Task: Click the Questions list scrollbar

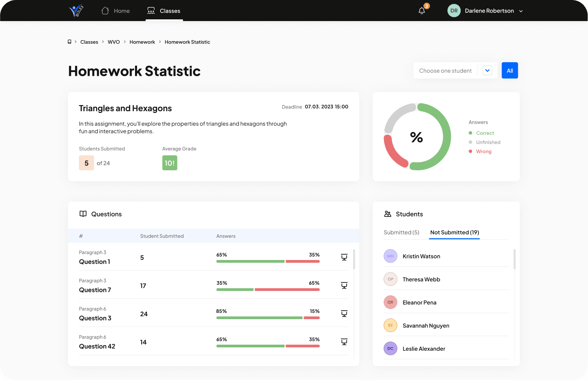Action: [x=354, y=259]
